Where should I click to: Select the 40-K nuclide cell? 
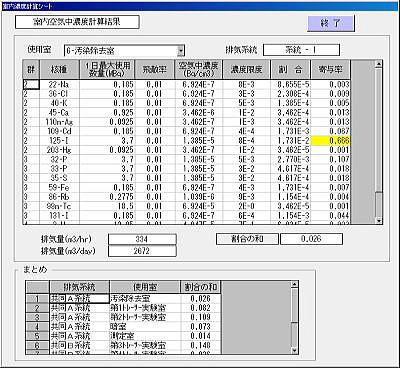pyautogui.click(x=59, y=103)
